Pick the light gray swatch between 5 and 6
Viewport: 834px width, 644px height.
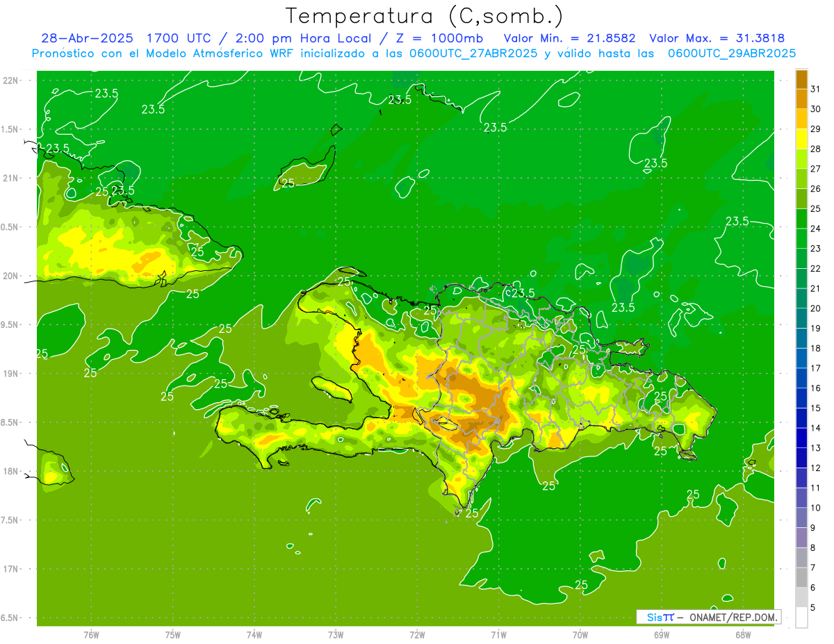(x=801, y=597)
